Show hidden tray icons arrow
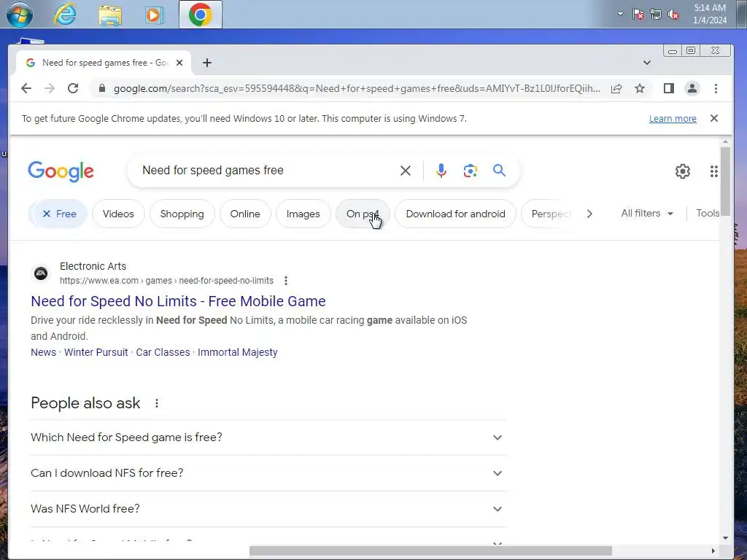Image resolution: width=747 pixels, height=560 pixels. [620, 14]
